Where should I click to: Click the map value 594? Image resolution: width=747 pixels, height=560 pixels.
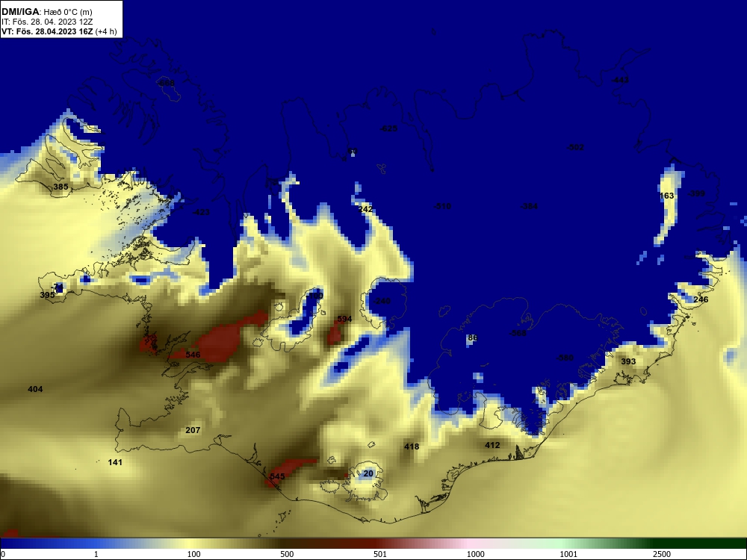coord(344,319)
